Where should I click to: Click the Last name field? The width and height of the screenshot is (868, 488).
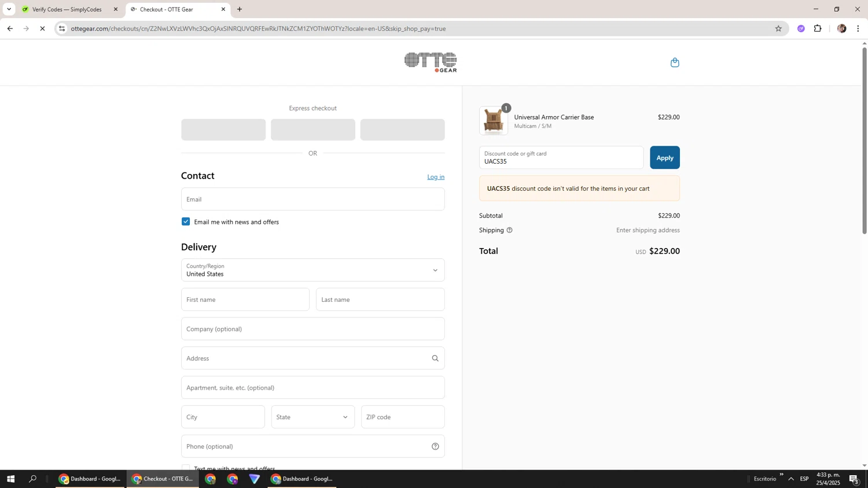[x=380, y=300]
